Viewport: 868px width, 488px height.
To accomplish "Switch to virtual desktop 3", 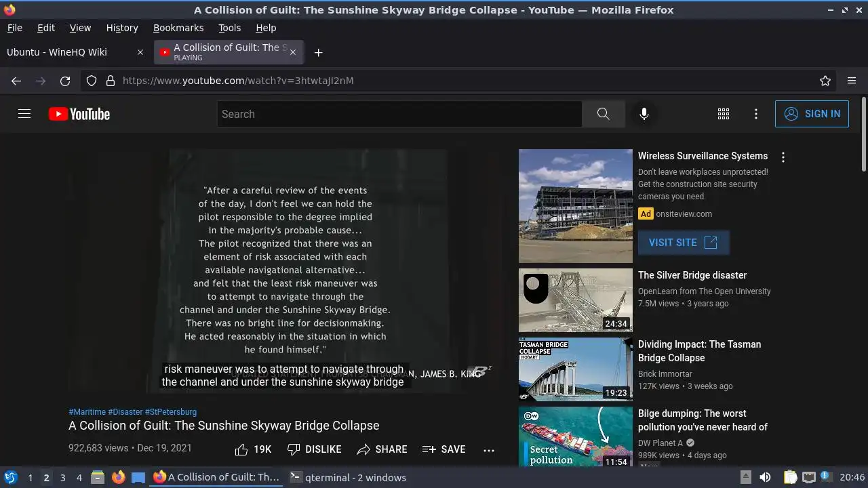I will 62,477.
